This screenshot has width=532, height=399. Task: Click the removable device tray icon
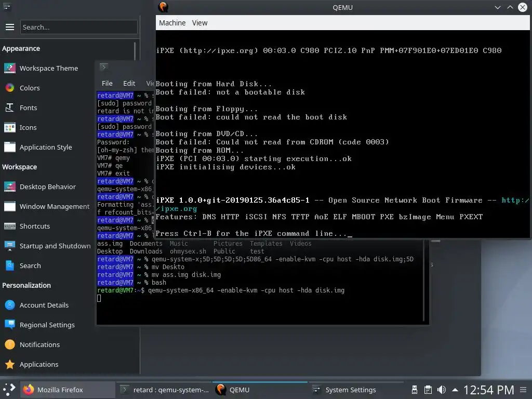tap(414, 390)
